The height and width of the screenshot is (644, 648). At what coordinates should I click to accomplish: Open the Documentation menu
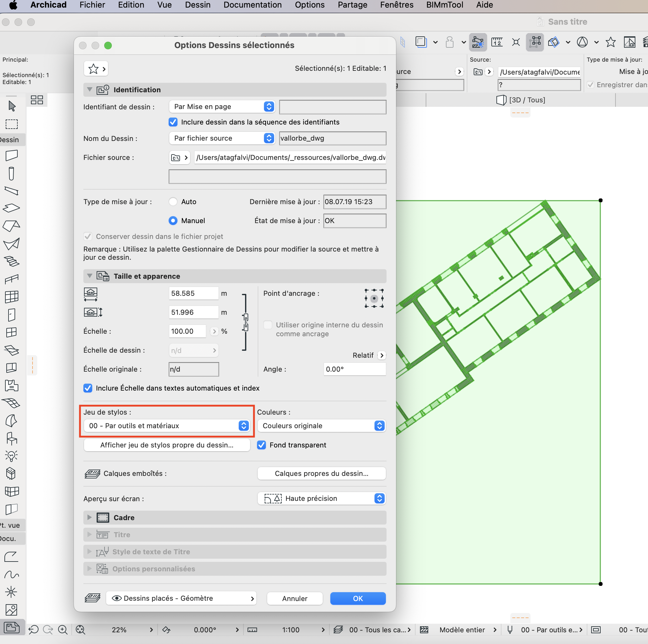[253, 5]
